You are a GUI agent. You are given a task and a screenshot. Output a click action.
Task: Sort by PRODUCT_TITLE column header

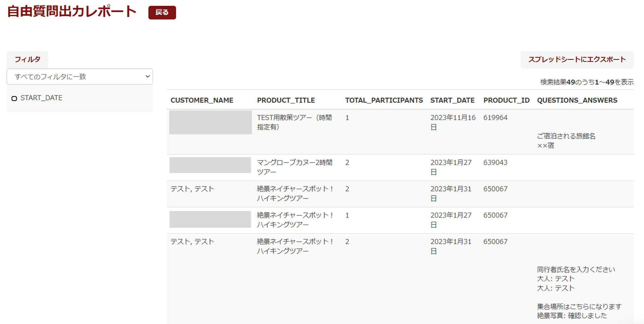pyautogui.click(x=286, y=100)
